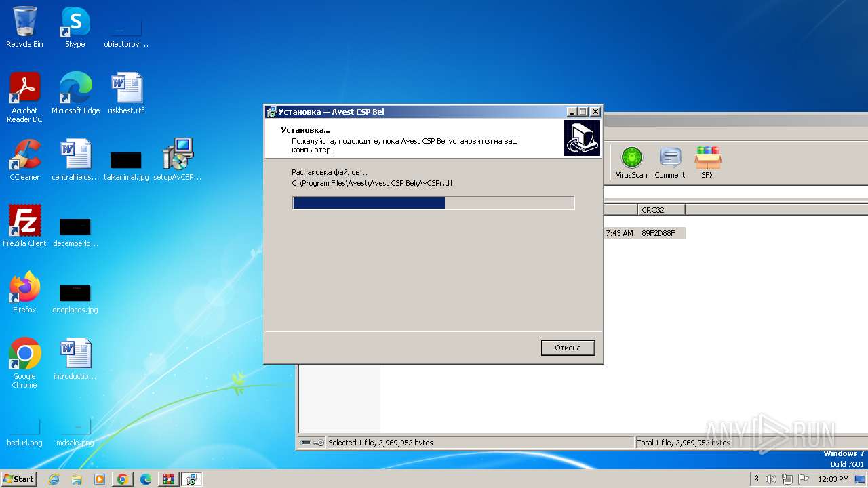Image resolution: width=868 pixels, height=488 pixels.
Task: Open the Skype desktop shortcut
Action: [x=75, y=28]
